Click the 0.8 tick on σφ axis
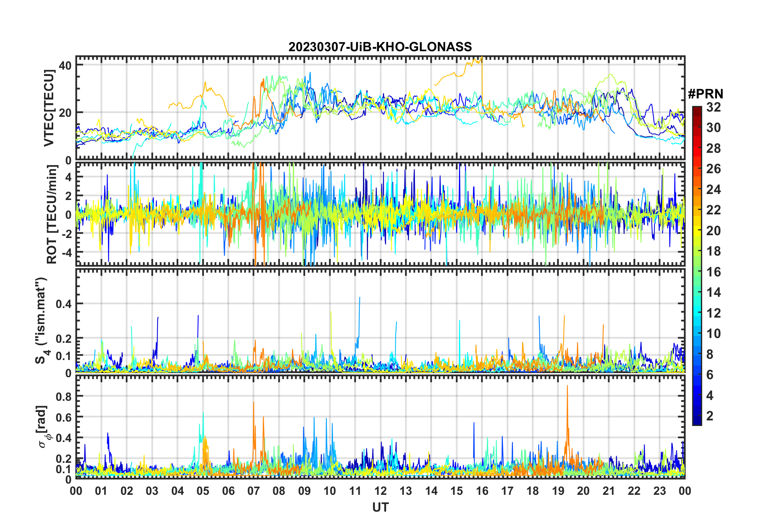The height and width of the screenshot is (532, 761). [x=64, y=396]
